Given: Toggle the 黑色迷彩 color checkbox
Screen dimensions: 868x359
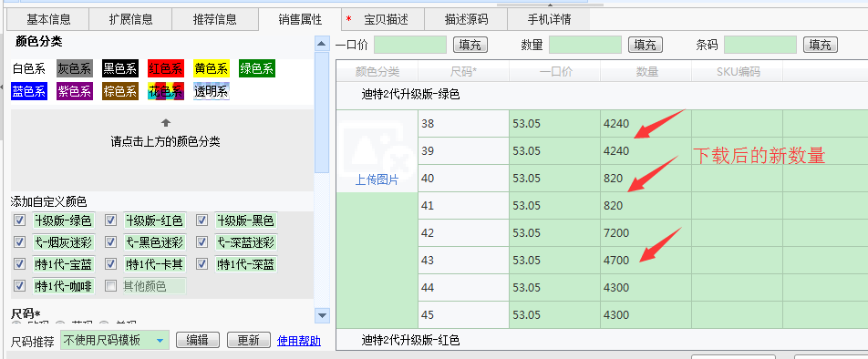Looking at the screenshot, I should point(110,242).
